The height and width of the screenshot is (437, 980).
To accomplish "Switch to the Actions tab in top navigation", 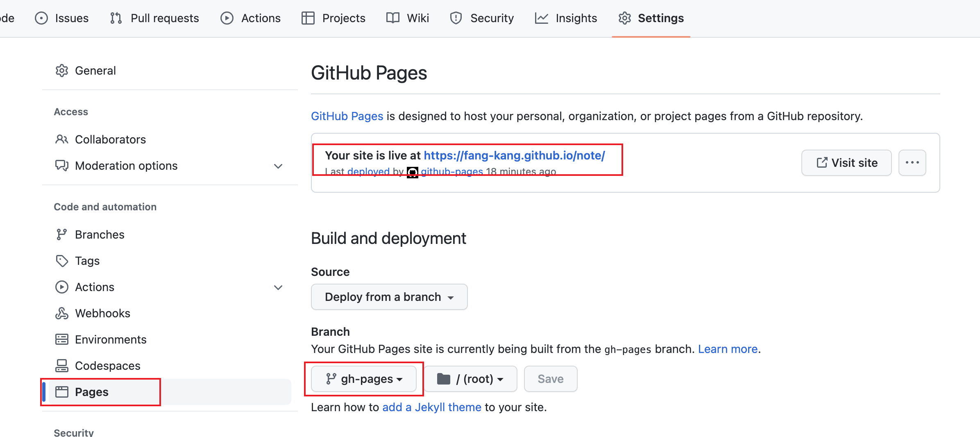I will tap(250, 18).
